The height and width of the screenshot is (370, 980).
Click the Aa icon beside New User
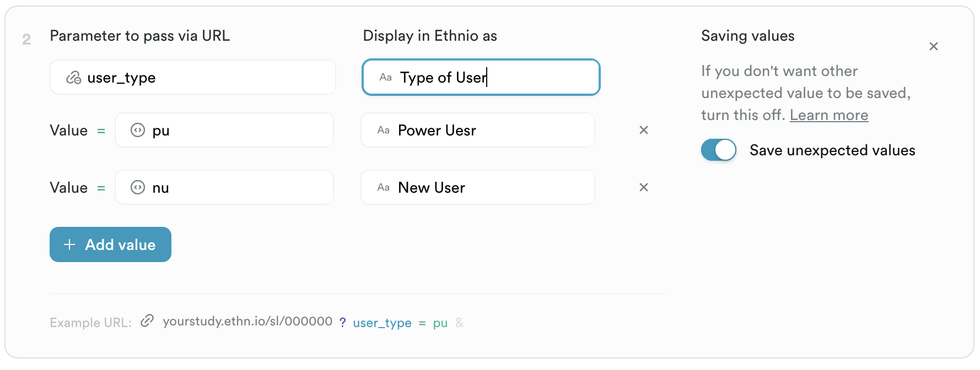(383, 188)
